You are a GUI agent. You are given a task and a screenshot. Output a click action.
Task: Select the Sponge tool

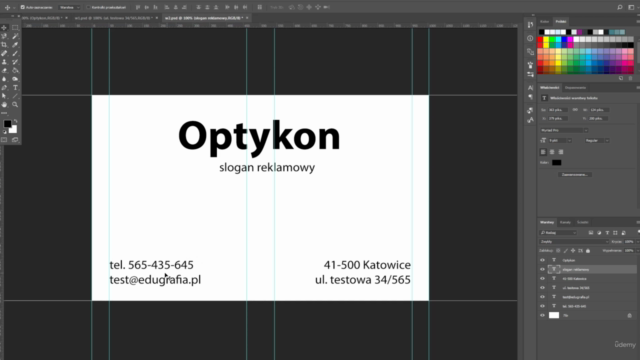click(x=15, y=79)
